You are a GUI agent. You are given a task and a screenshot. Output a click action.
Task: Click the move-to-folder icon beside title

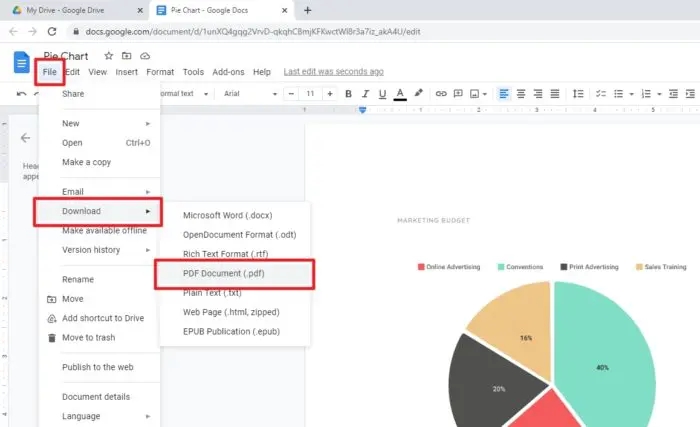tap(127, 56)
